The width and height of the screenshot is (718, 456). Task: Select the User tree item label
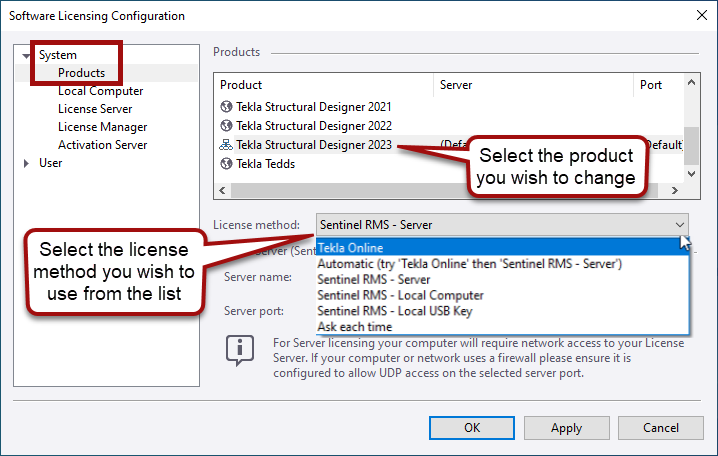(50, 163)
